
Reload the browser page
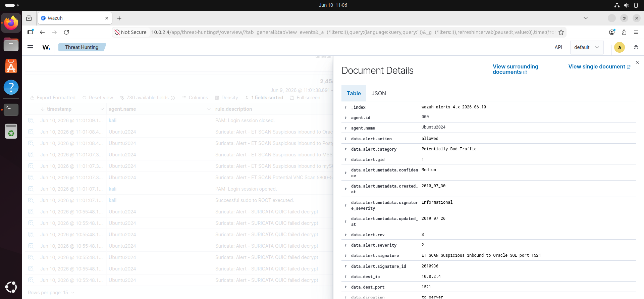point(66,32)
